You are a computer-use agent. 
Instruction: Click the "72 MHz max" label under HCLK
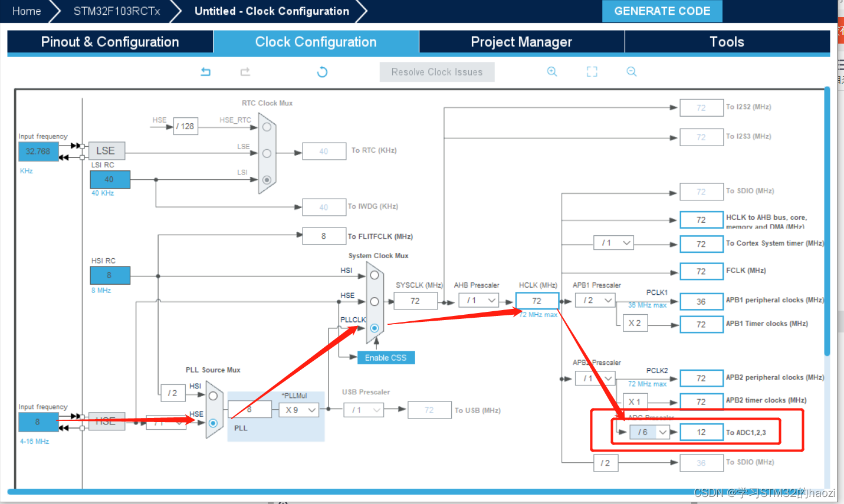(x=538, y=315)
